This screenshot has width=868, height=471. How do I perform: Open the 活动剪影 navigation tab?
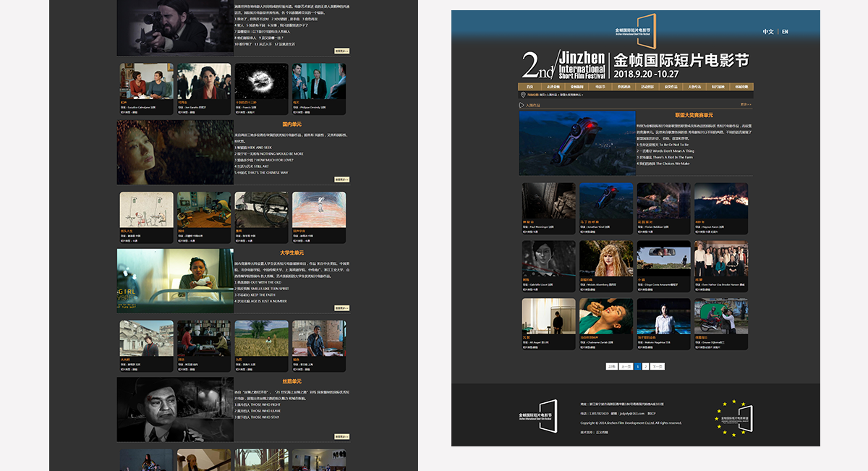tap(647, 87)
